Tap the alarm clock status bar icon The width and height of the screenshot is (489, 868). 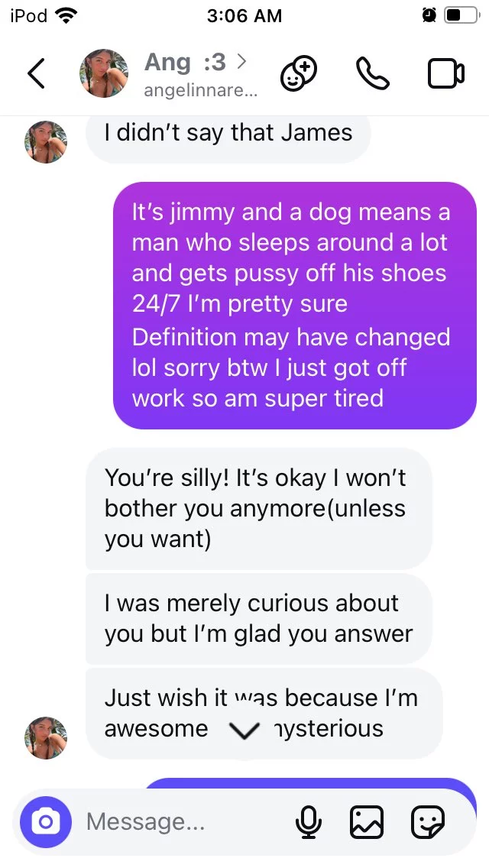point(429,15)
